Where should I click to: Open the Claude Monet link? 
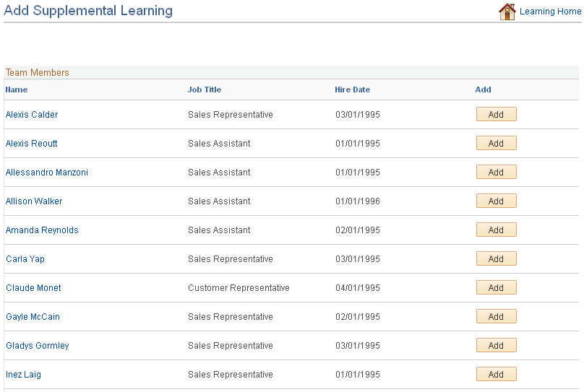click(33, 288)
